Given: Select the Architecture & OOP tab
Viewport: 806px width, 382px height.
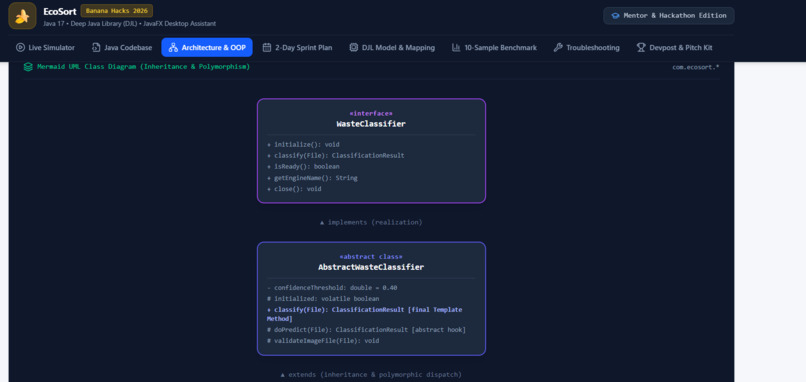Looking at the screenshot, I should pyautogui.click(x=207, y=47).
